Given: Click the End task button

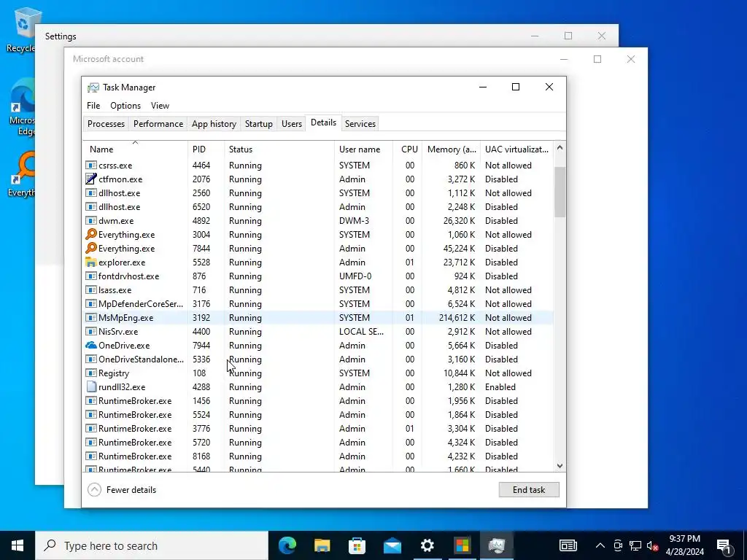Looking at the screenshot, I should tap(529, 489).
